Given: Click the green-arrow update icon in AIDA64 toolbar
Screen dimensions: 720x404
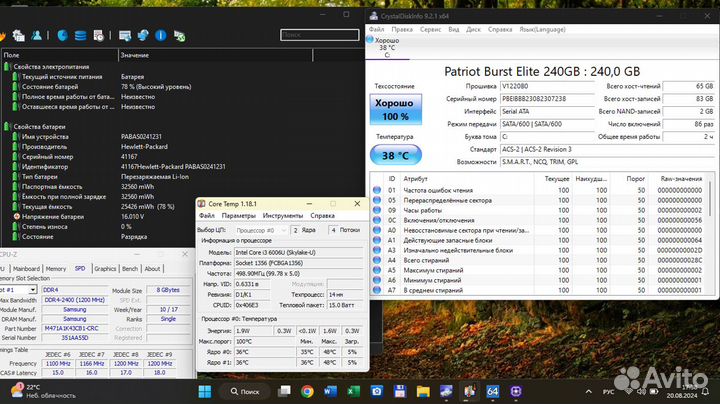Looking at the screenshot, I should coord(180,36).
